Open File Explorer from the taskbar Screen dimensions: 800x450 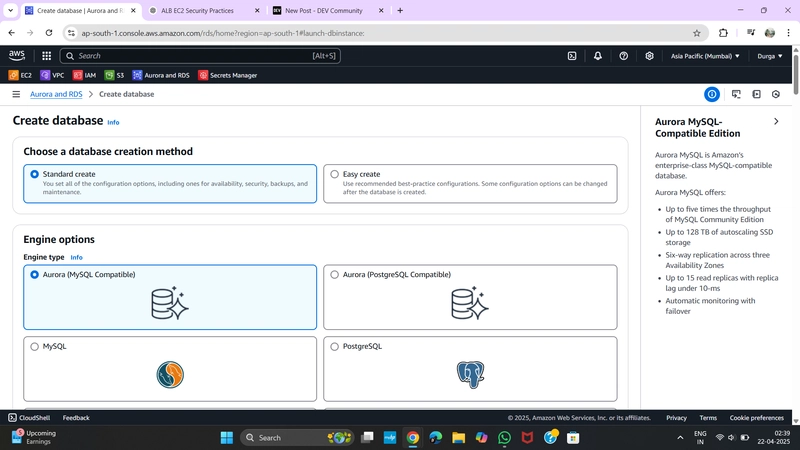[458, 438]
